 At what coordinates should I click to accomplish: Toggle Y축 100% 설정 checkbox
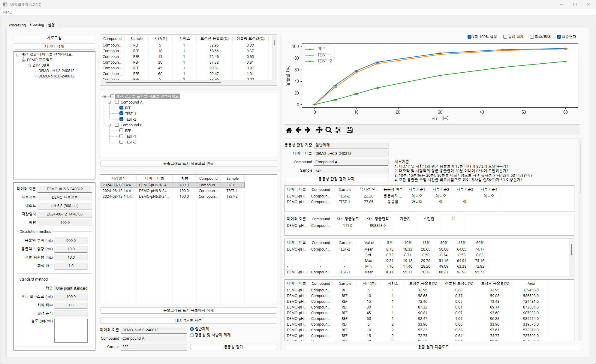click(469, 37)
